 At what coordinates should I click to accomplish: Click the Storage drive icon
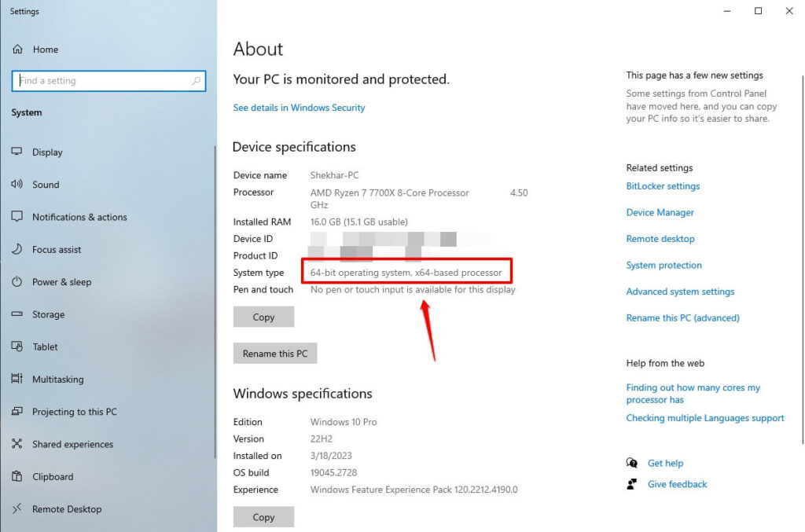(x=17, y=314)
